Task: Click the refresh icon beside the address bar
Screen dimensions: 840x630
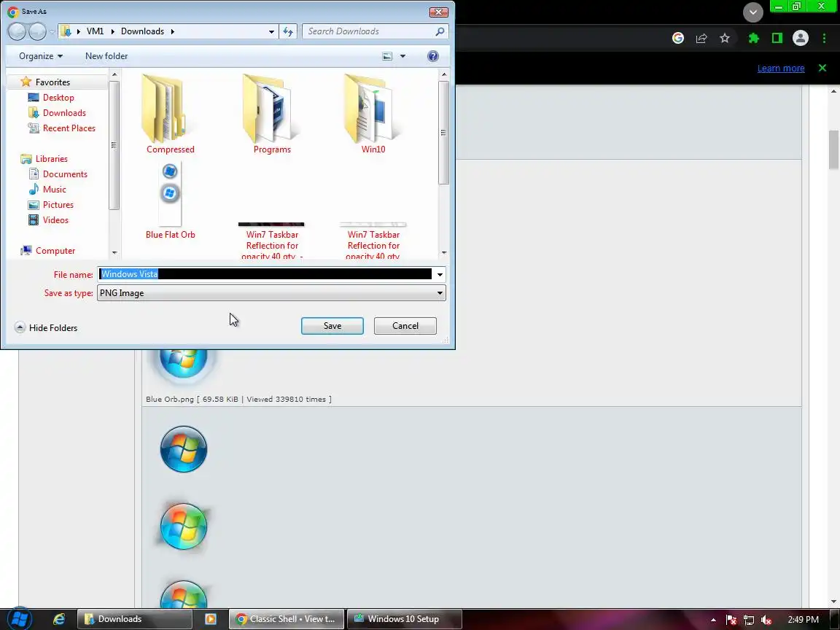Action: click(x=288, y=31)
